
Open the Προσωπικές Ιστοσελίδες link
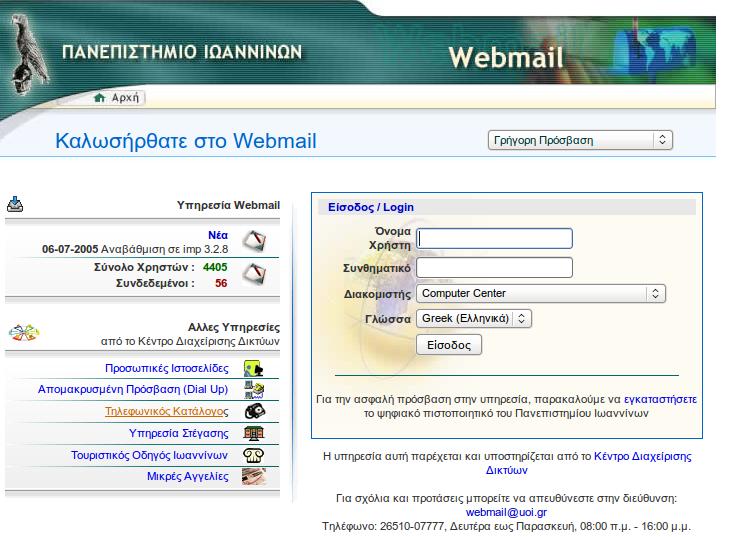[167, 368]
